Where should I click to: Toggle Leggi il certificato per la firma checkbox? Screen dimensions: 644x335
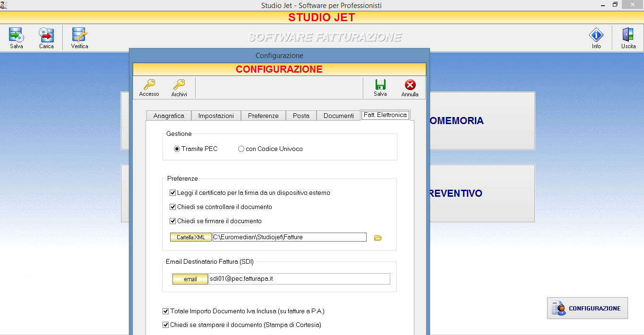point(172,193)
